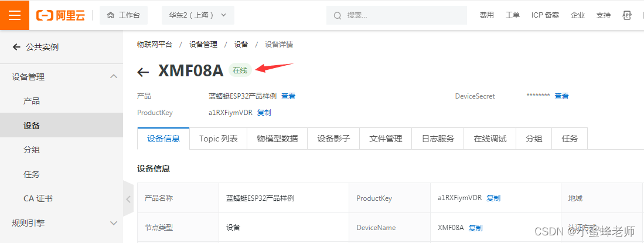
Task: Switch to the 分组 tab
Action: [x=534, y=139]
